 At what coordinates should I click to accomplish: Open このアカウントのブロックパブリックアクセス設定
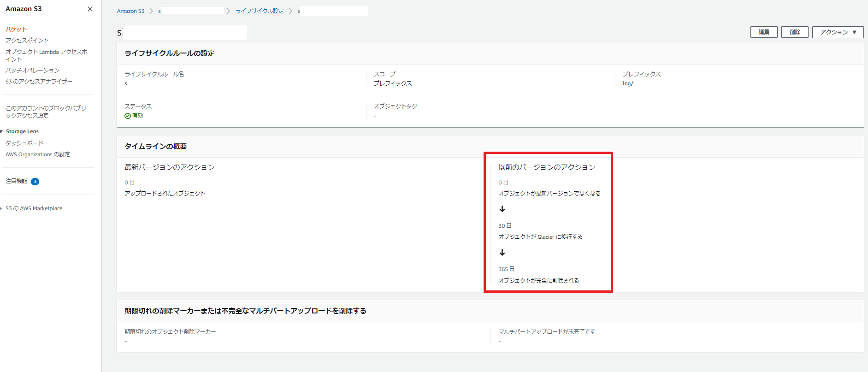tap(46, 112)
